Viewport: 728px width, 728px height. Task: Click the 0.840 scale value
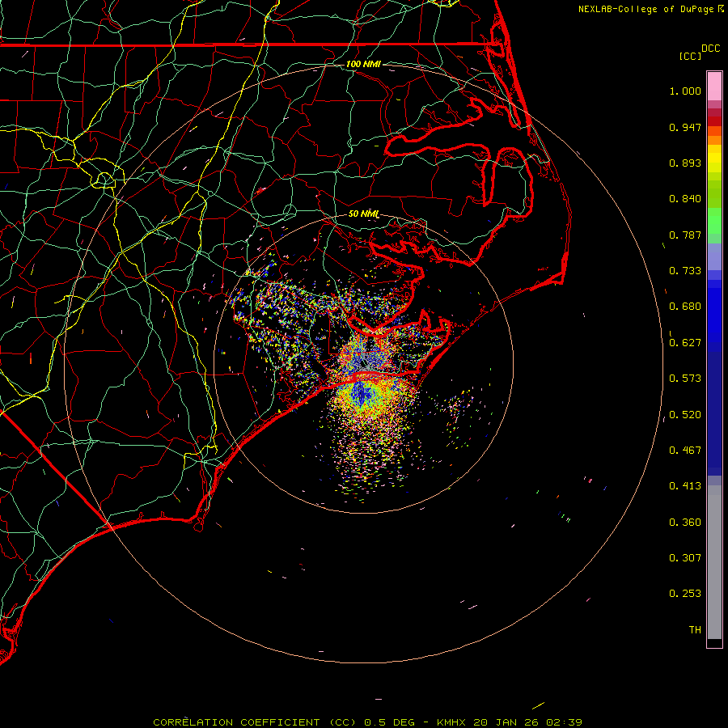[x=685, y=199]
